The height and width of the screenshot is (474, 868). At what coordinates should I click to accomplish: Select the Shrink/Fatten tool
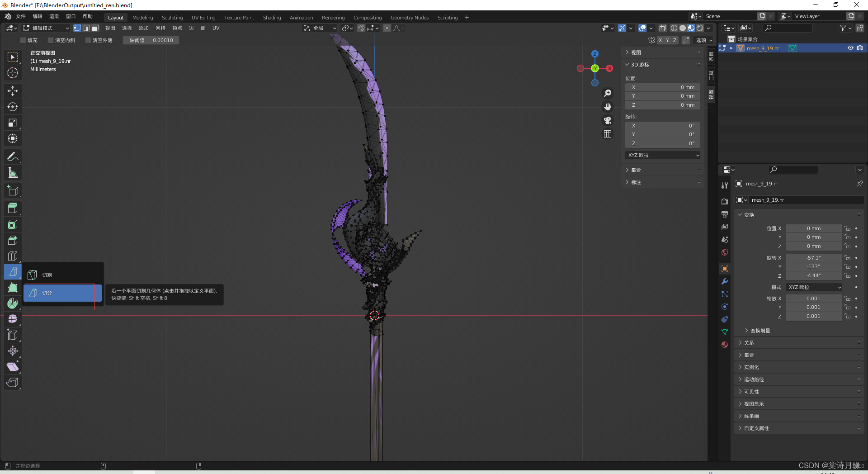click(x=13, y=351)
